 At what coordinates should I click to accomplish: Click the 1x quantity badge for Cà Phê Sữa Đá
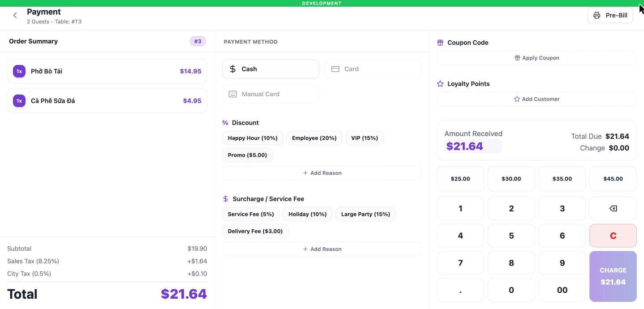tap(19, 101)
